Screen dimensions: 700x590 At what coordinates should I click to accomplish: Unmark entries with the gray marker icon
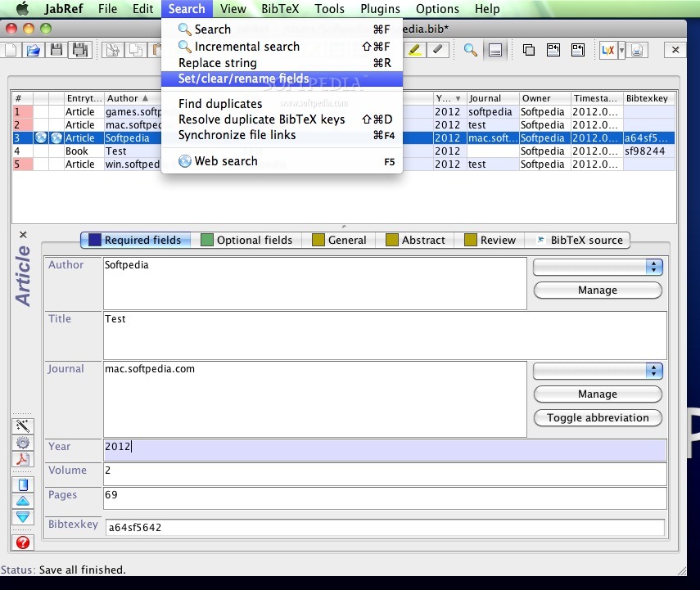tap(438, 50)
